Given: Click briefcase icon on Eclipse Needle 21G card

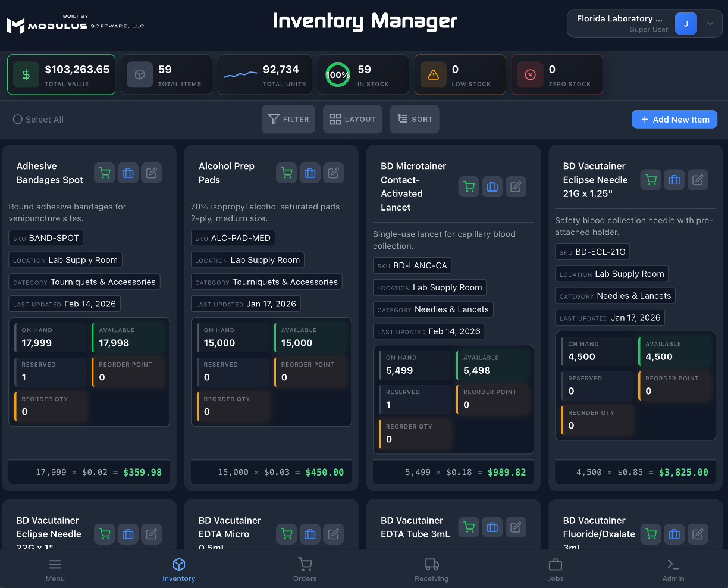Looking at the screenshot, I should click(x=674, y=180).
